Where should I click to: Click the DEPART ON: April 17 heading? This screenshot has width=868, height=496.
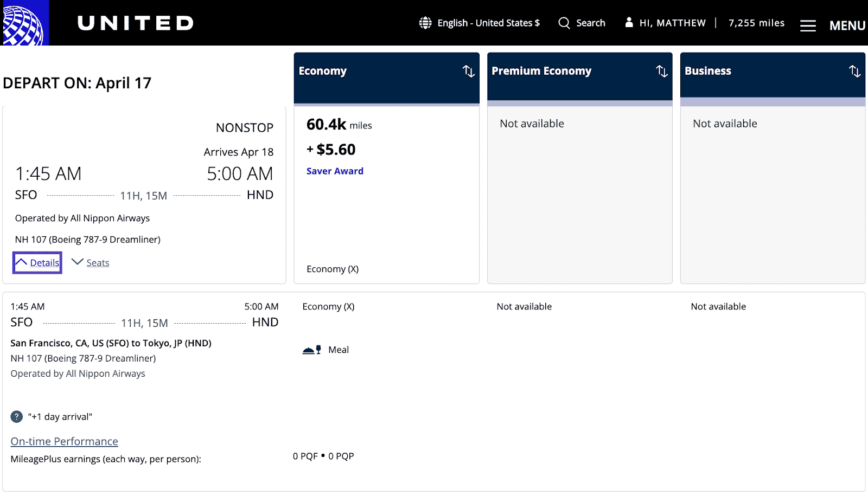[77, 83]
